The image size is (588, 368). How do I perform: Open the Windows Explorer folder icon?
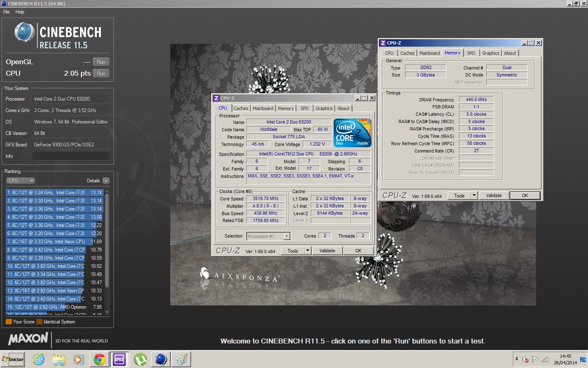point(59,359)
